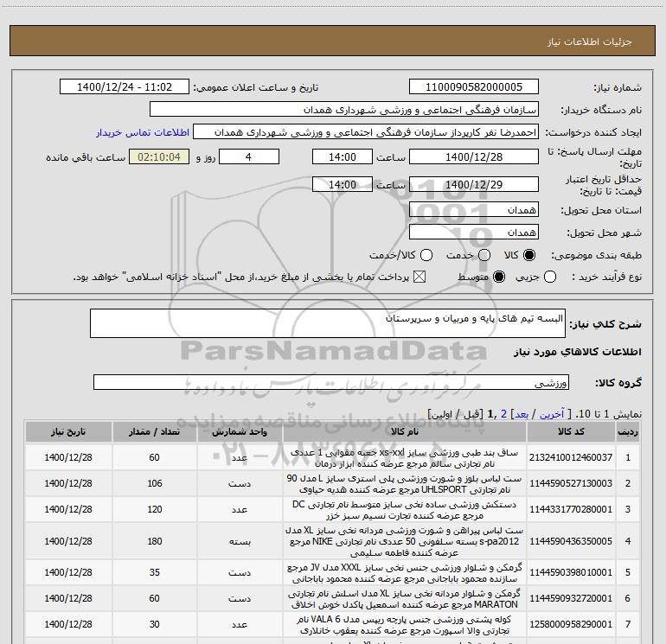Go to next page link بعد
Image resolution: width=666 pixels, height=644 pixels.
522,414
